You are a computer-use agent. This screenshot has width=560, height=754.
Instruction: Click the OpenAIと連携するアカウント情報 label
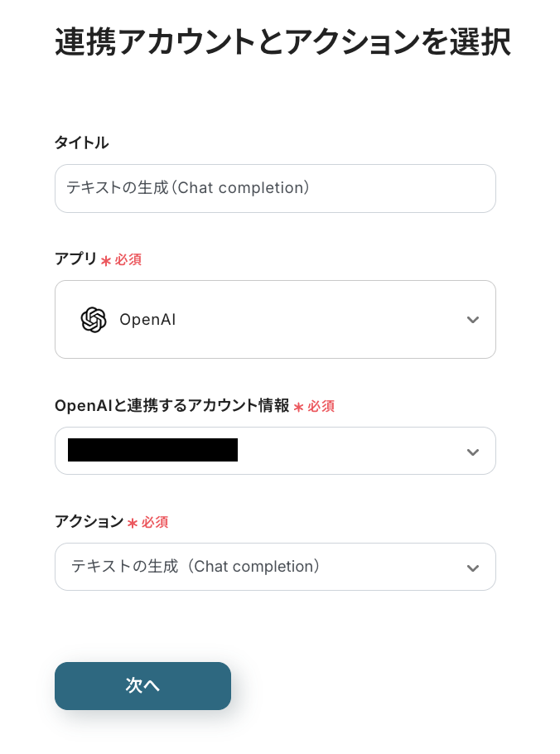(x=171, y=406)
